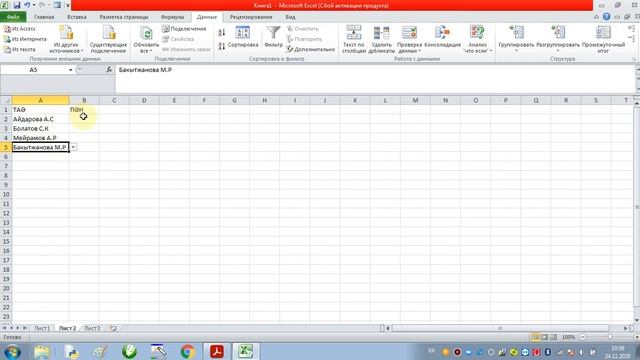Toggle the Filter (Фильтр) button
Viewport: 640px width, 360px height.
coord(273,37)
